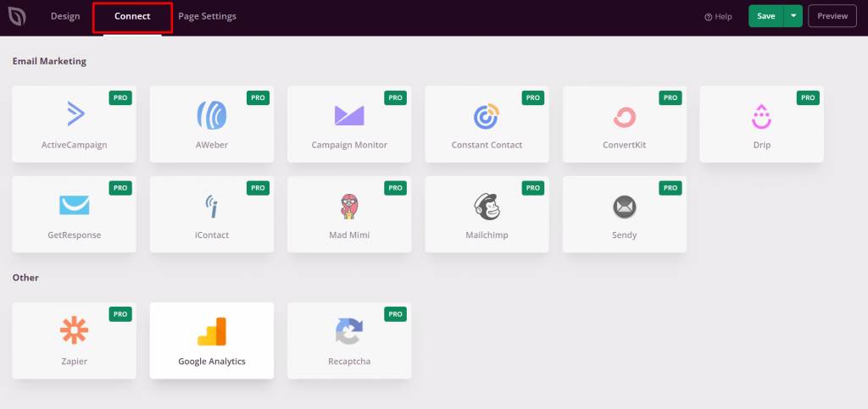
Task: Switch to the Design tab
Action: (65, 16)
